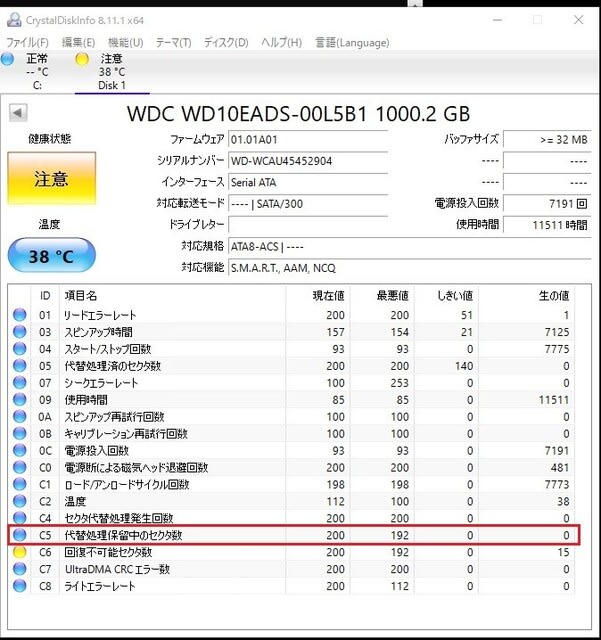Click the blue status dot for row C5
This screenshot has height=640, width=601.
(20, 535)
